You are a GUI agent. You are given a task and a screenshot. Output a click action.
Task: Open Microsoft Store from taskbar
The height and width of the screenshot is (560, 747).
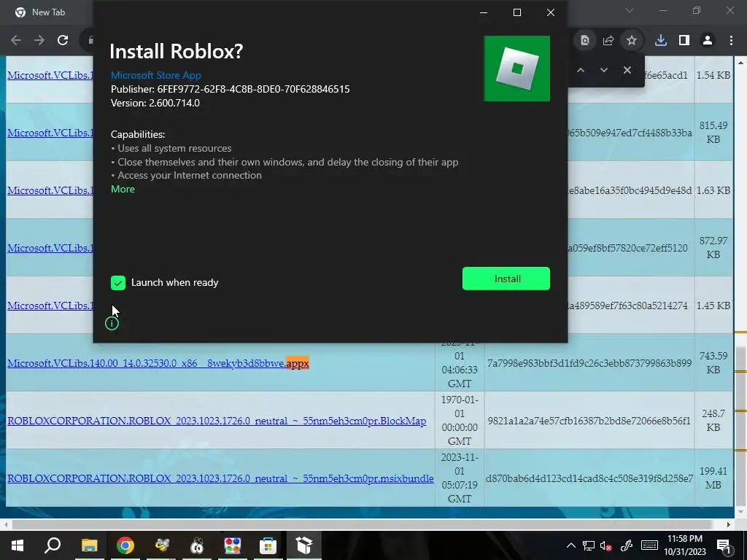[x=268, y=545]
